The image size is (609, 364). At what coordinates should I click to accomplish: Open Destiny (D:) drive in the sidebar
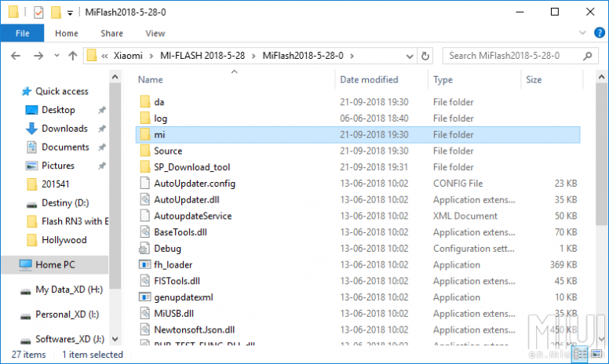pyautogui.click(x=65, y=203)
